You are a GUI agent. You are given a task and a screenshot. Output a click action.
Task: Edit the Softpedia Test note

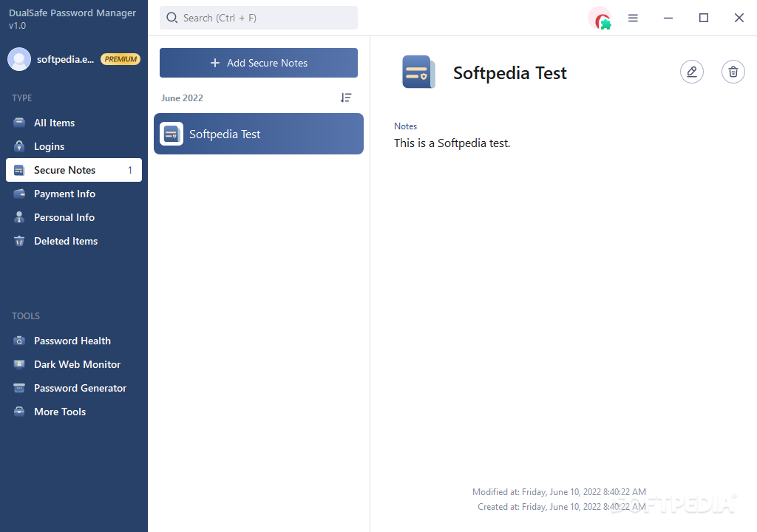click(x=692, y=72)
